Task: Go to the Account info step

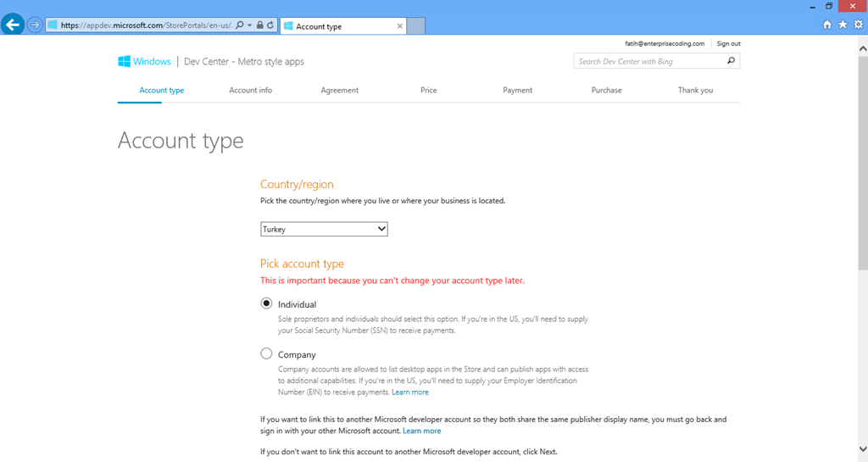Action: point(250,90)
